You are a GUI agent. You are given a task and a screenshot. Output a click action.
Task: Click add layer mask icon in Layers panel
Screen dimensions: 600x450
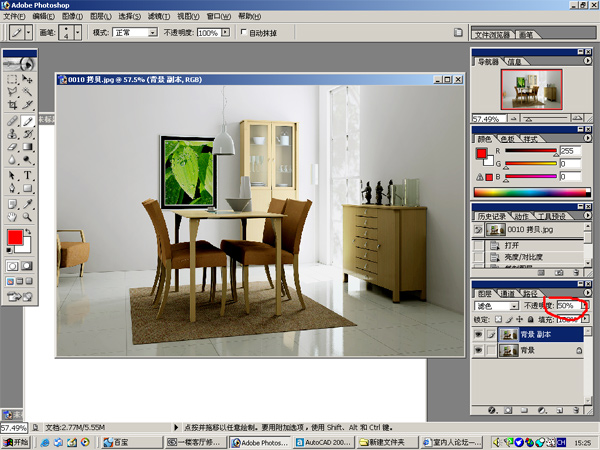click(x=508, y=410)
